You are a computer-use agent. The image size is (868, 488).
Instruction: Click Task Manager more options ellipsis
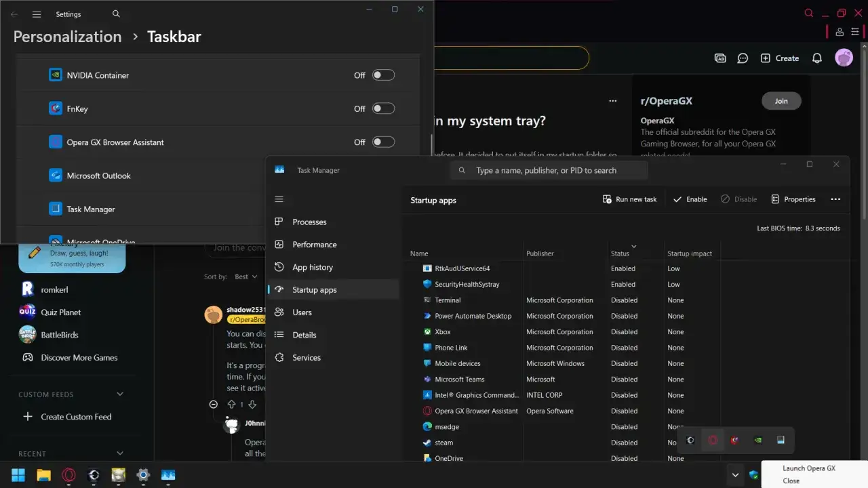coord(835,199)
